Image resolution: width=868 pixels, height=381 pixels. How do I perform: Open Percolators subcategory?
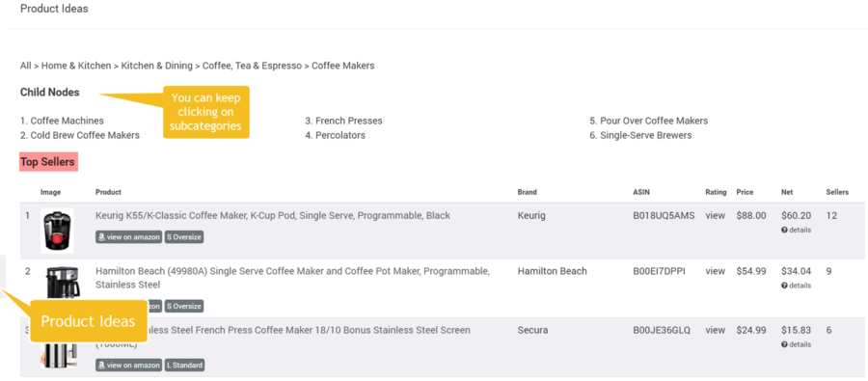pos(340,135)
